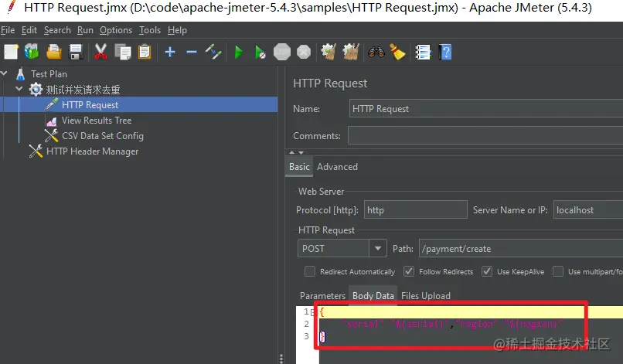The height and width of the screenshot is (364, 623).
Task: Switch to the Parameters tab
Action: point(322,296)
